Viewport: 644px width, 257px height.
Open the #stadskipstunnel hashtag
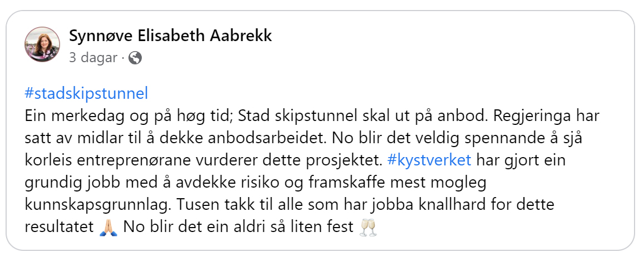click(86, 94)
